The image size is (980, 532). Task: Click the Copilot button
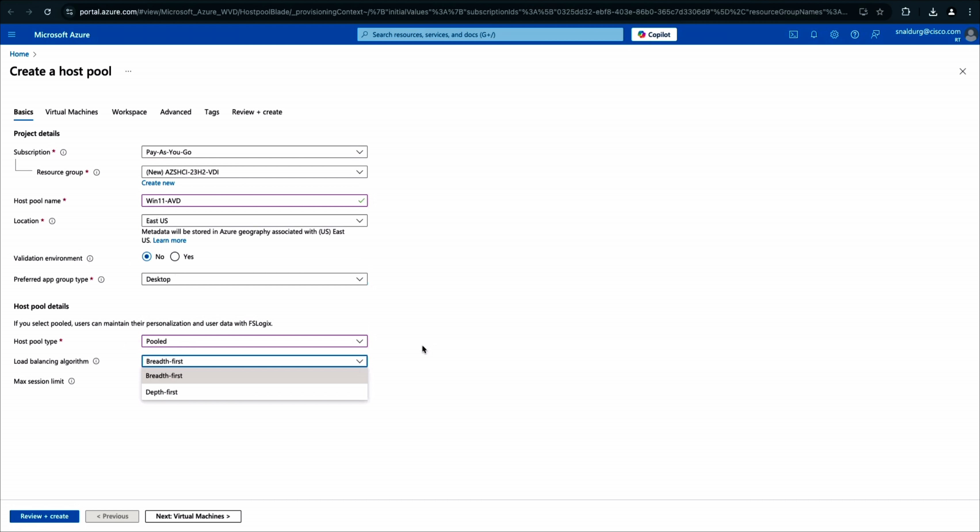[654, 35]
